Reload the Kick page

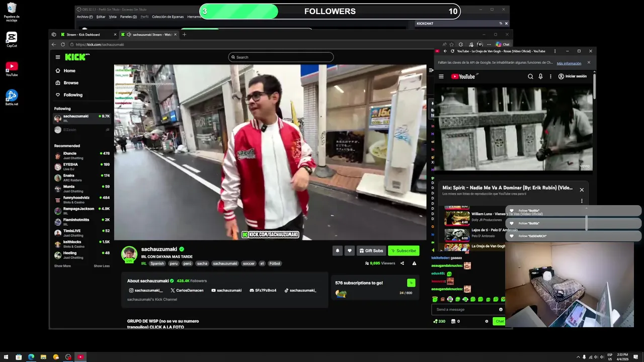(63, 44)
